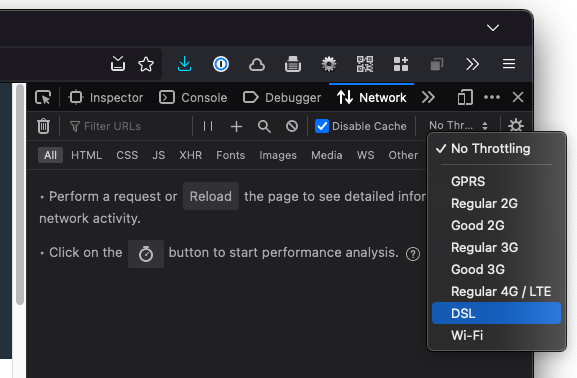Choose No Throttling in the menu
This screenshot has height=378, width=577.
click(496, 149)
